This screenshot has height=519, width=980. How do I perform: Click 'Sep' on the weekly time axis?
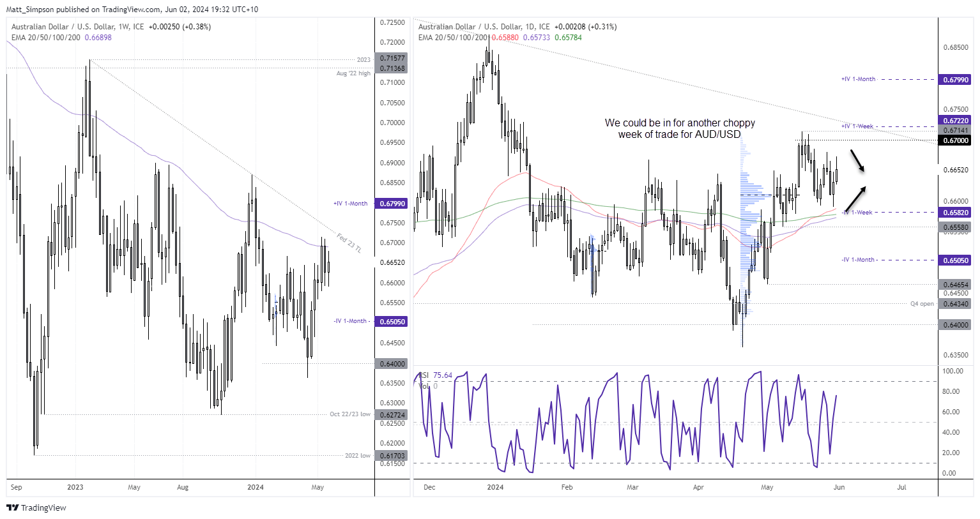17,487
